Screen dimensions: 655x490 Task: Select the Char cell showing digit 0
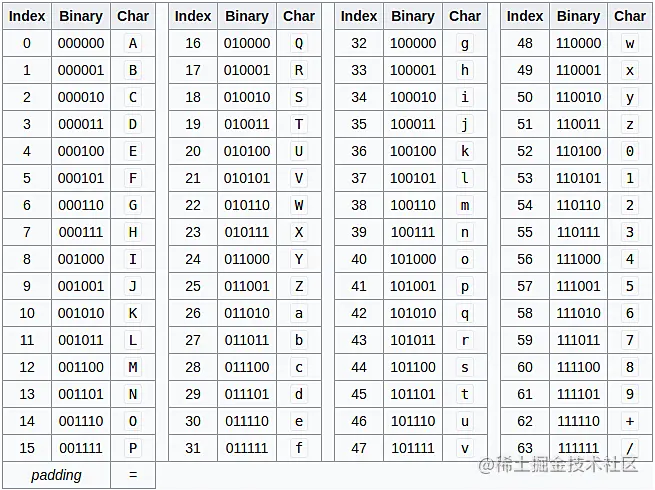click(630, 151)
